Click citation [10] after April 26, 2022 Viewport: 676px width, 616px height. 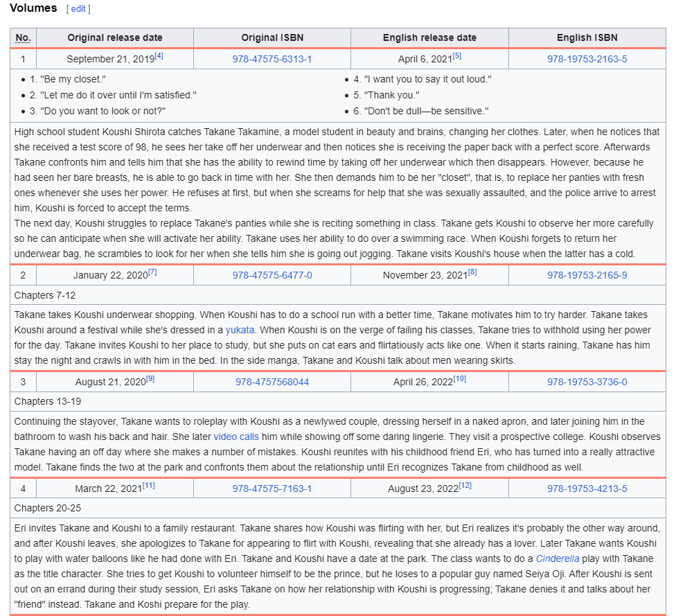tap(460, 379)
